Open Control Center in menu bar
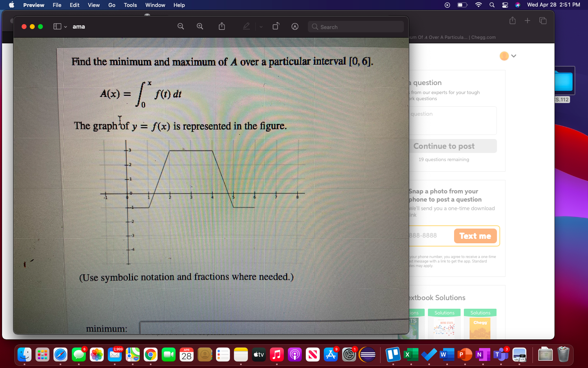Viewport: 588px width, 368px height. [x=505, y=5]
